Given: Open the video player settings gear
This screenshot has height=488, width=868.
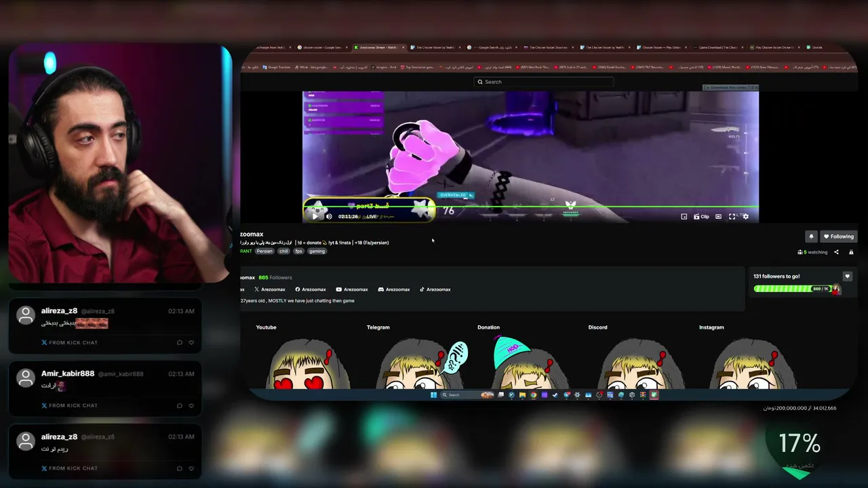Looking at the screenshot, I should pos(746,216).
